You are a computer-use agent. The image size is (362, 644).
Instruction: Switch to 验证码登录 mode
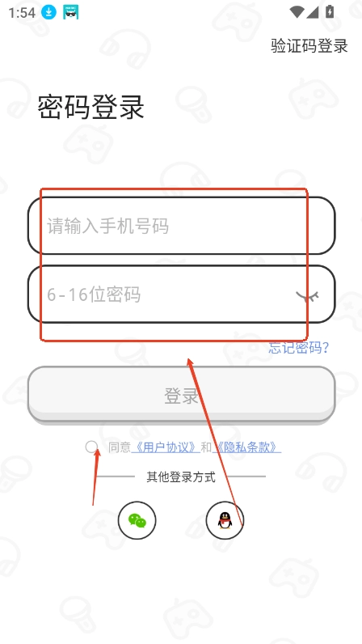tap(309, 45)
